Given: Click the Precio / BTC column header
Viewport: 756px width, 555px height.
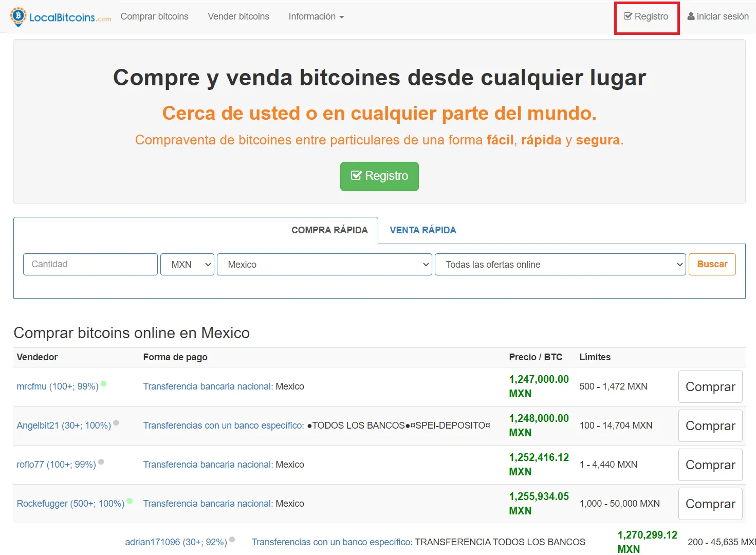Looking at the screenshot, I should [536, 357].
